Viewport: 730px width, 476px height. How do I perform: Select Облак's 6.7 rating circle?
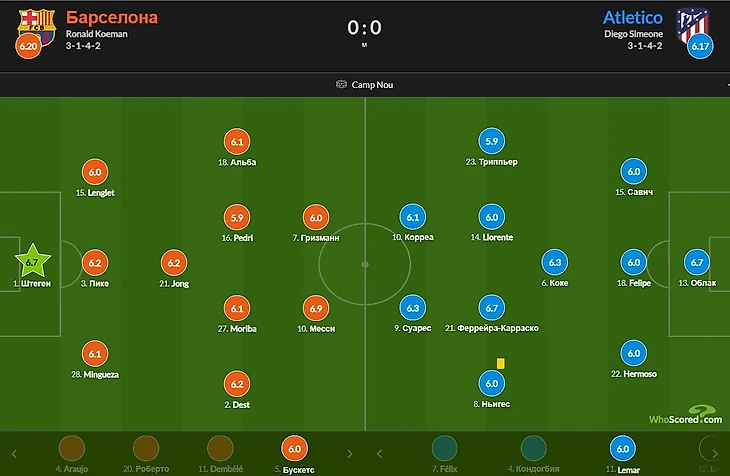click(x=697, y=262)
